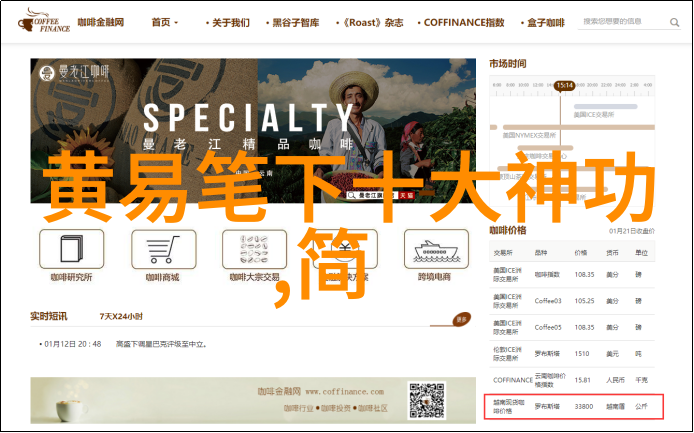The height and width of the screenshot is (433, 694).
Task: Open the 咖啡大宗交易 coffee beans icon
Action: point(254,249)
